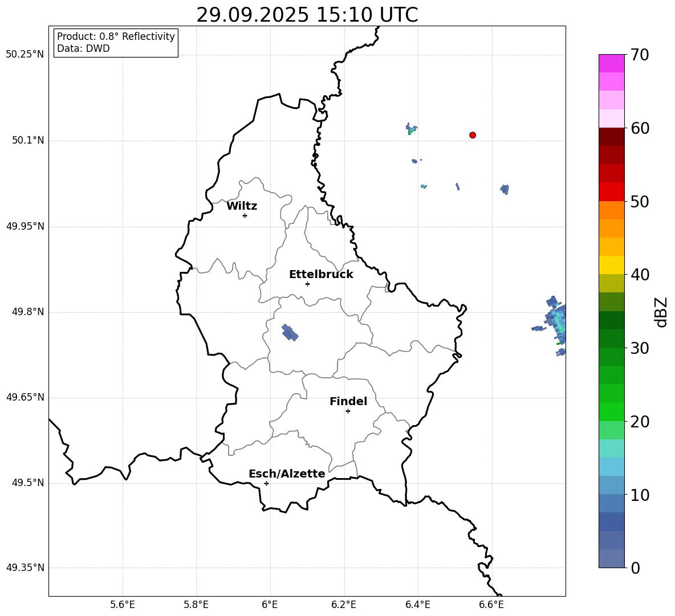Click the 40 tick on colorbar
This screenshot has width=675, height=616.
[640, 275]
